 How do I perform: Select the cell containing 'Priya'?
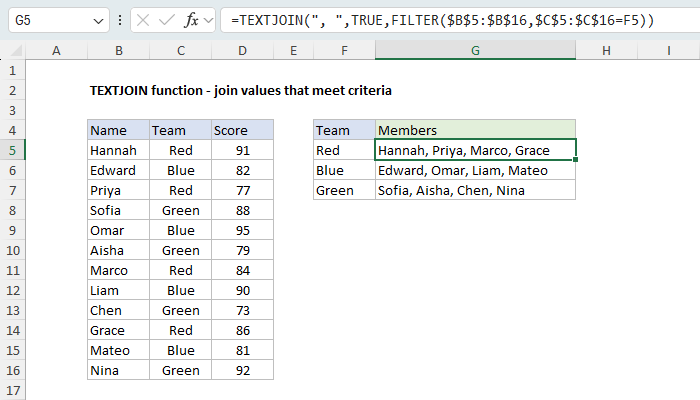point(118,191)
